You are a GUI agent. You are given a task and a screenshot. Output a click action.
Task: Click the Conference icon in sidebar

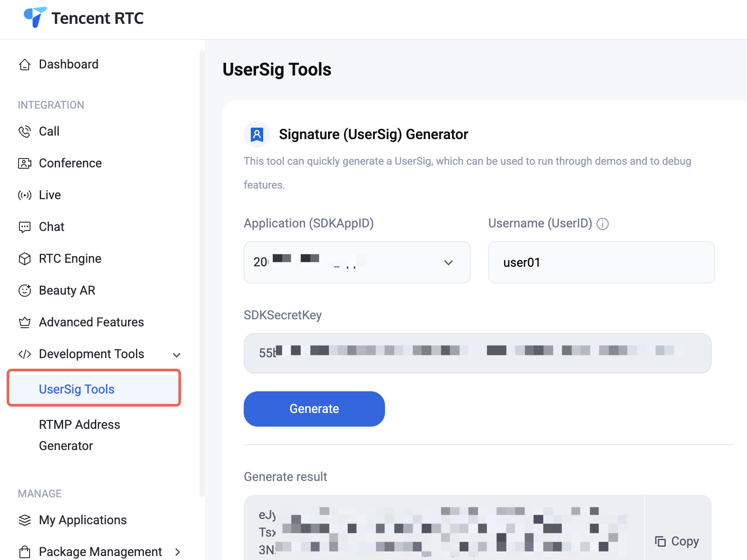[x=25, y=163]
